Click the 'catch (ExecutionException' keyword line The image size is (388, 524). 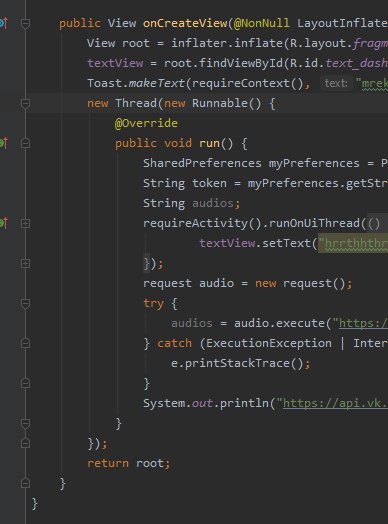click(x=265, y=344)
